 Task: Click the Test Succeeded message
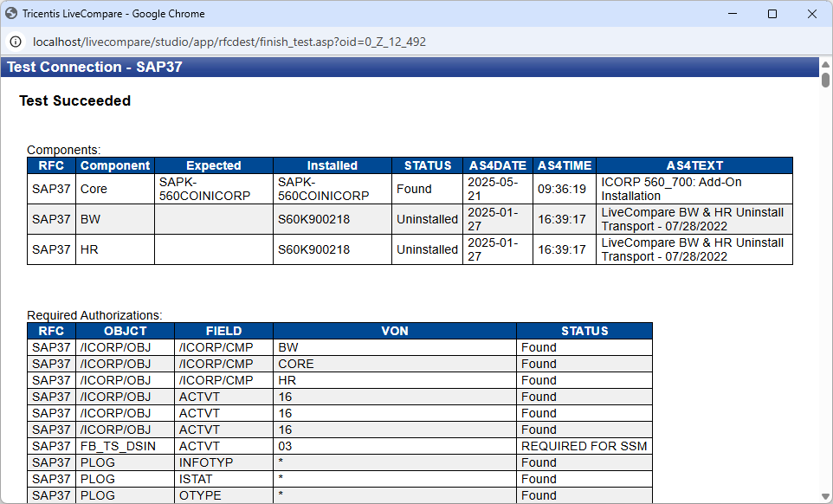click(x=75, y=101)
